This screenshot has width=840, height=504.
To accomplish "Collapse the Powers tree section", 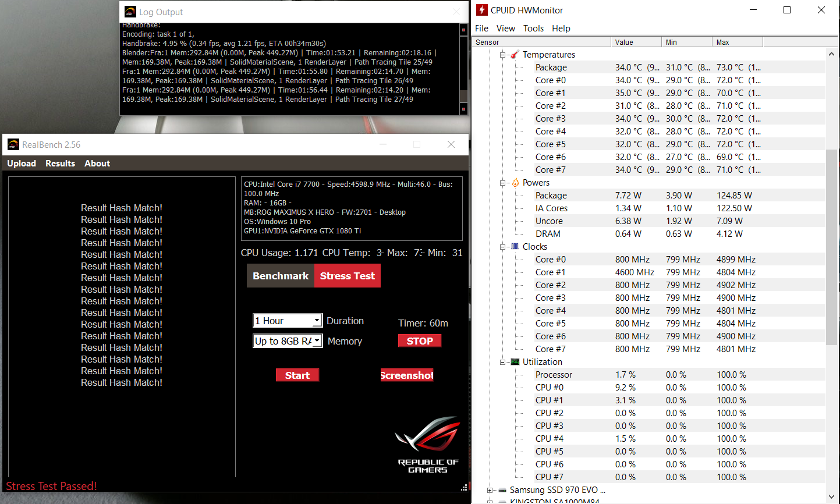I will (x=503, y=183).
